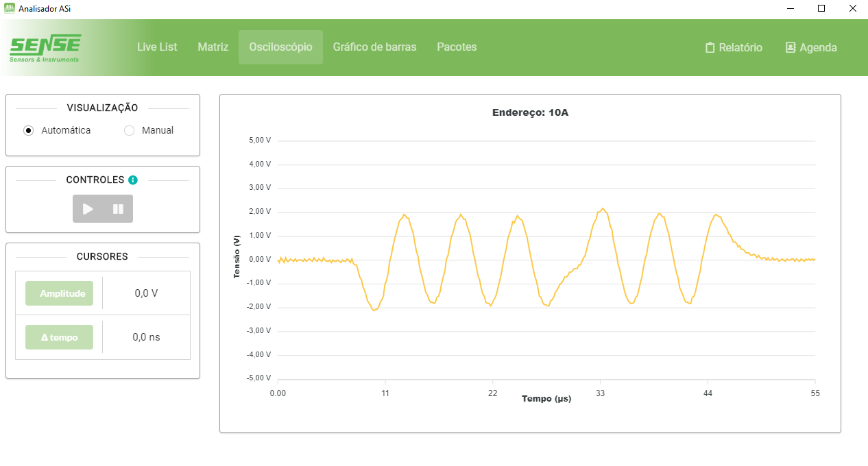The height and width of the screenshot is (466, 868).
Task: Open the Relatório report page
Action: (734, 47)
